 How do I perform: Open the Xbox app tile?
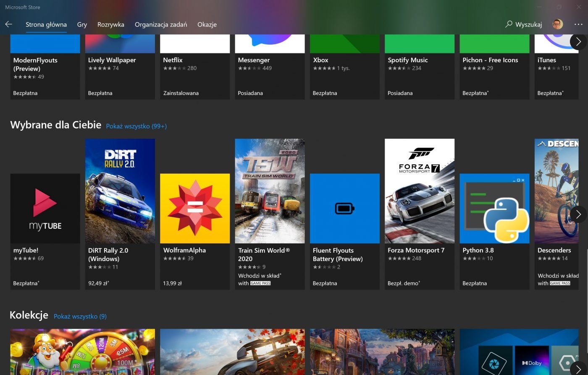pos(345,67)
